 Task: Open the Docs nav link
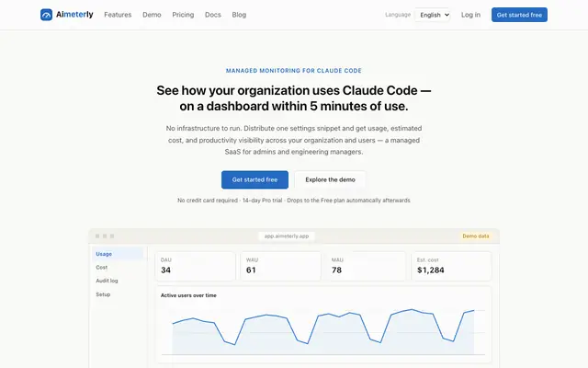[212, 15]
